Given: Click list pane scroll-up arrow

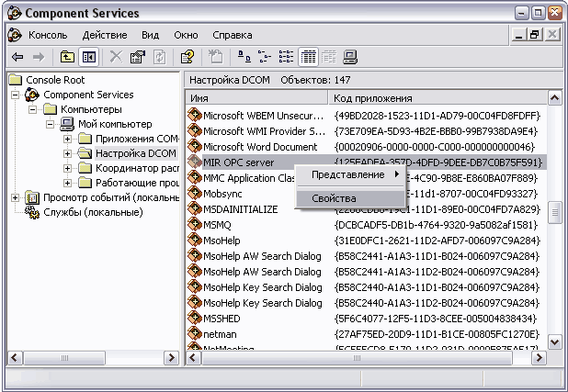Looking at the screenshot, I should (554, 97).
